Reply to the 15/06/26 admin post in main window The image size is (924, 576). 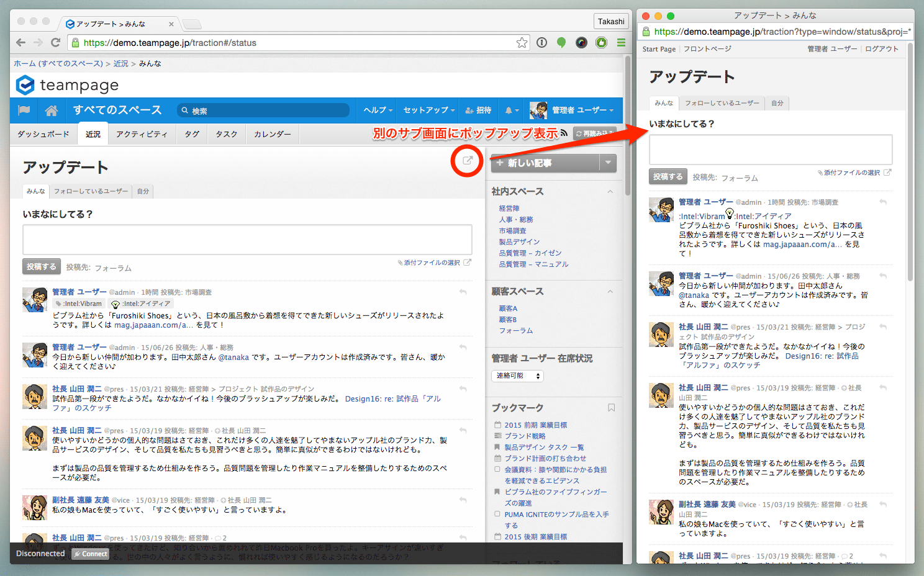463,347
